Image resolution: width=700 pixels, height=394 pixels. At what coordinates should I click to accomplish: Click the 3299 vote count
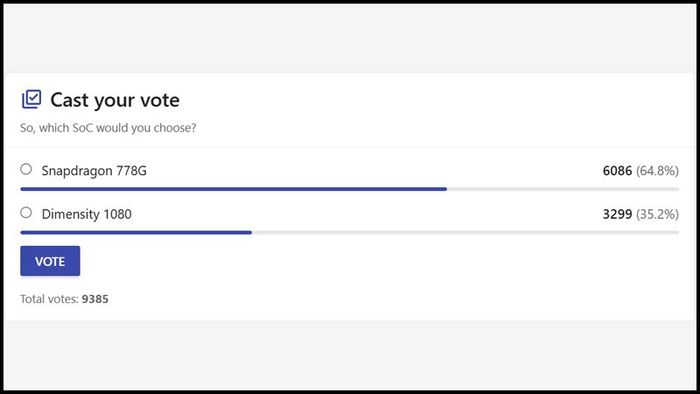(617, 214)
